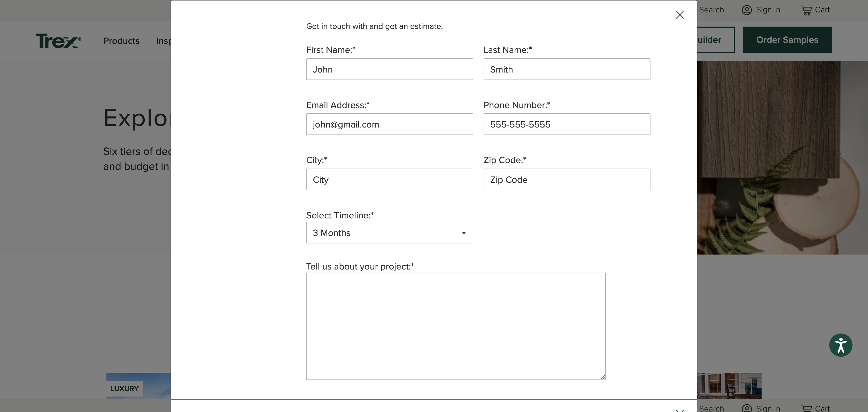Click the City input field

click(x=389, y=179)
